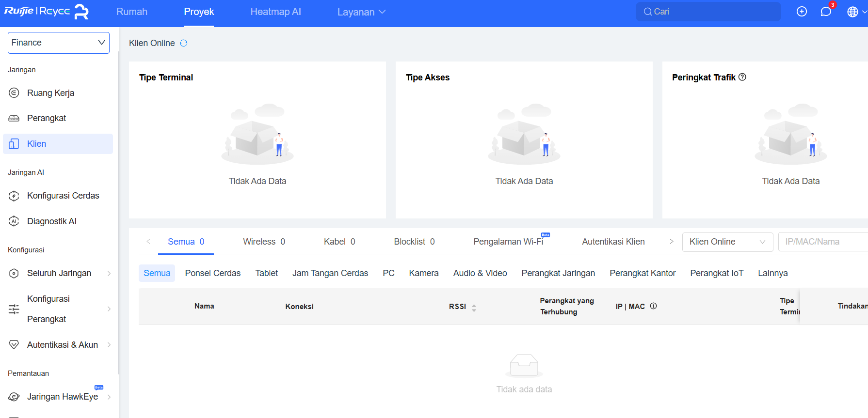This screenshot has width=868, height=418.
Task: Click the IP | MAC info icon
Action: coord(653,306)
